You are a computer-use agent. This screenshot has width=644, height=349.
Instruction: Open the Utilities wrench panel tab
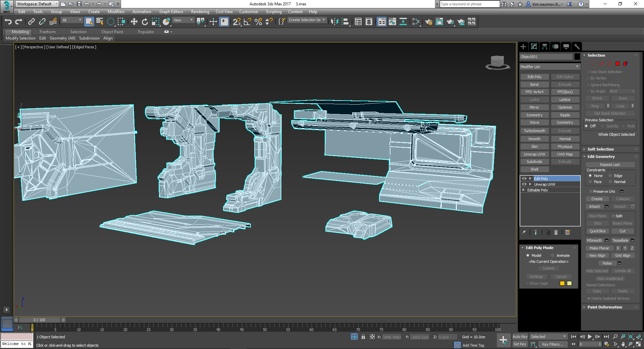click(577, 47)
